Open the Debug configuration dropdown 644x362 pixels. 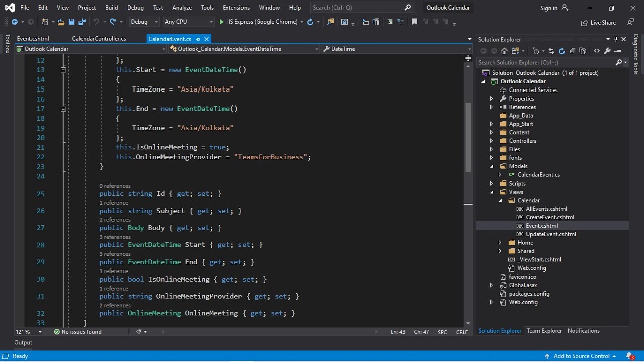pyautogui.click(x=144, y=22)
